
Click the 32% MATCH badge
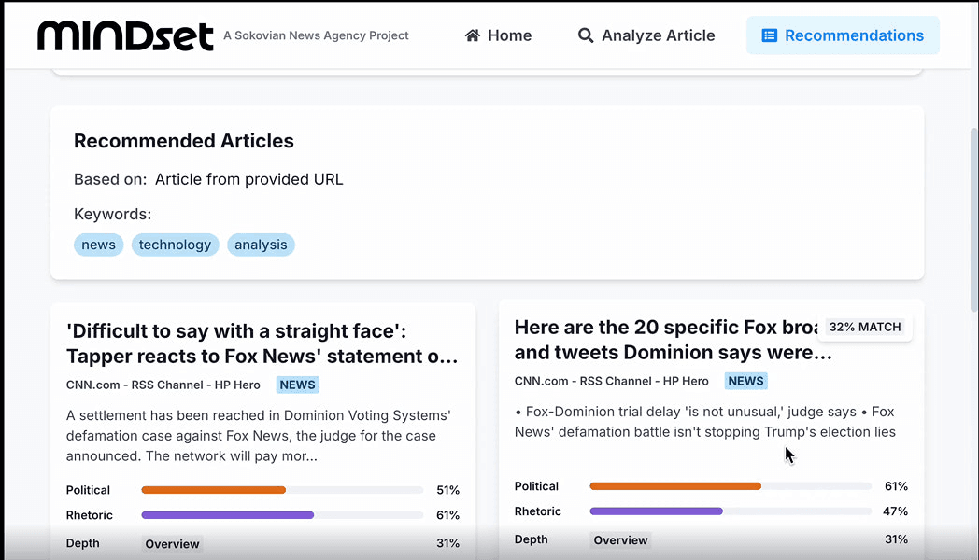point(865,328)
